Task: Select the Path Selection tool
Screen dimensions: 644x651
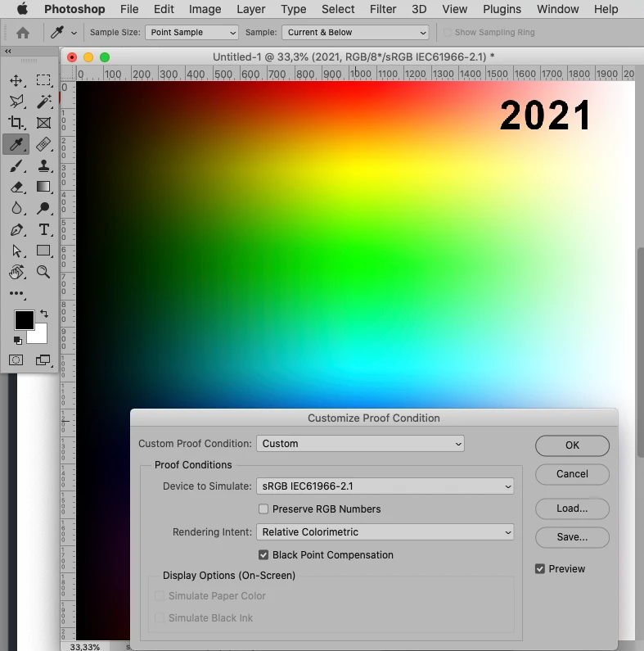Action: pyautogui.click(x=16, y=251)
